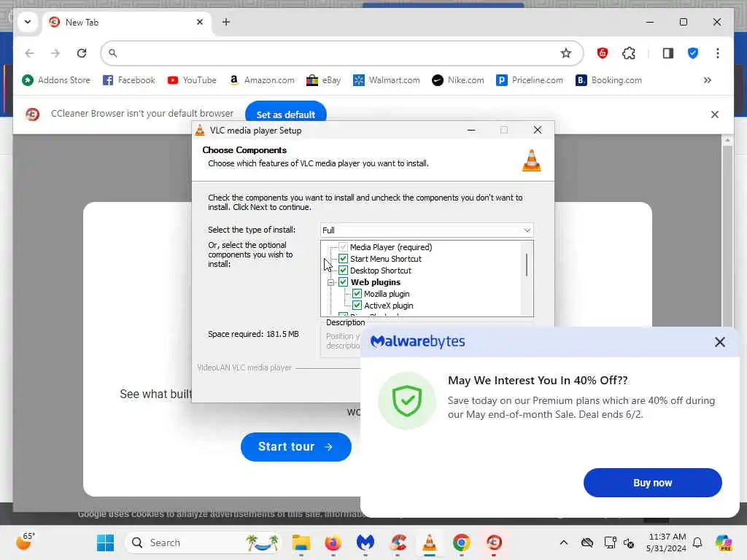Open the Windows Start menu

[x=105, y=542]
